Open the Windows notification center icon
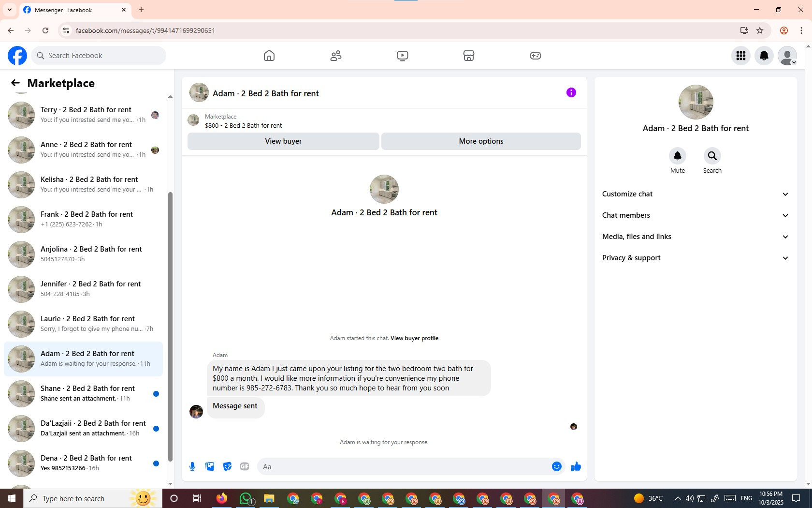 (796, 498)
